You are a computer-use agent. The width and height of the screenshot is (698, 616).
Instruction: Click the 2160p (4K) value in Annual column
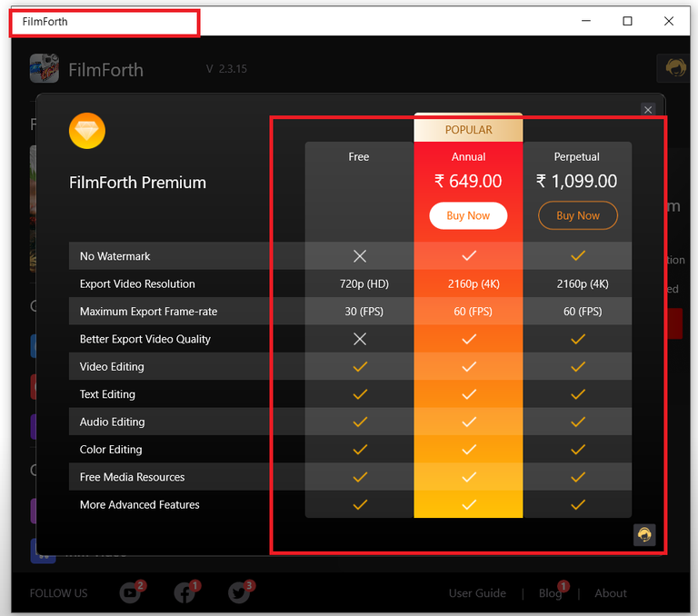(474, 284)
